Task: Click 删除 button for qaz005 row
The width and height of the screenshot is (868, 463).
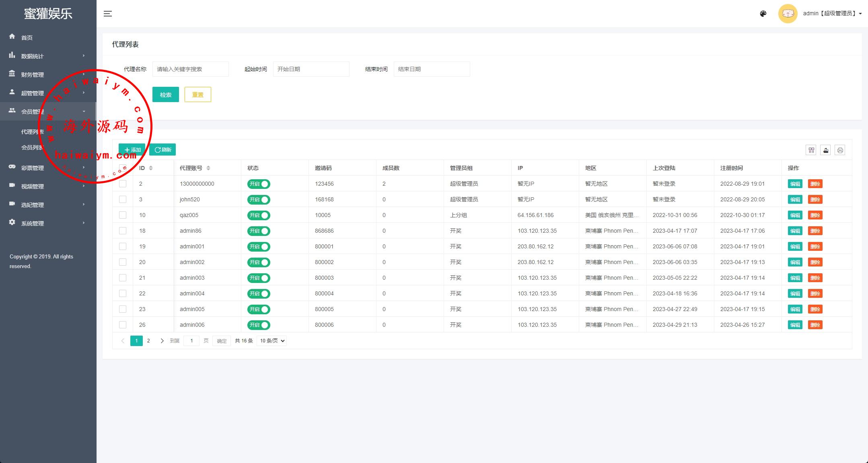Action: 815,215
